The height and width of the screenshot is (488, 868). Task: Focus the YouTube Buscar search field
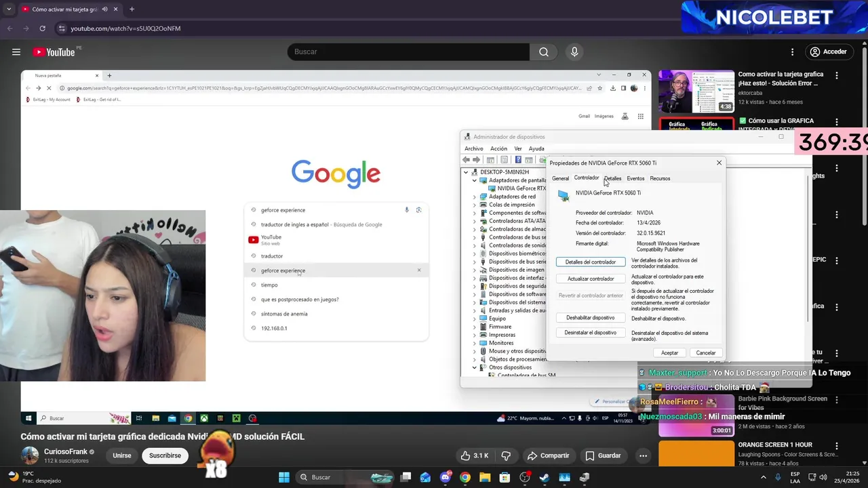pyautogui.click(x=409, y=52)
